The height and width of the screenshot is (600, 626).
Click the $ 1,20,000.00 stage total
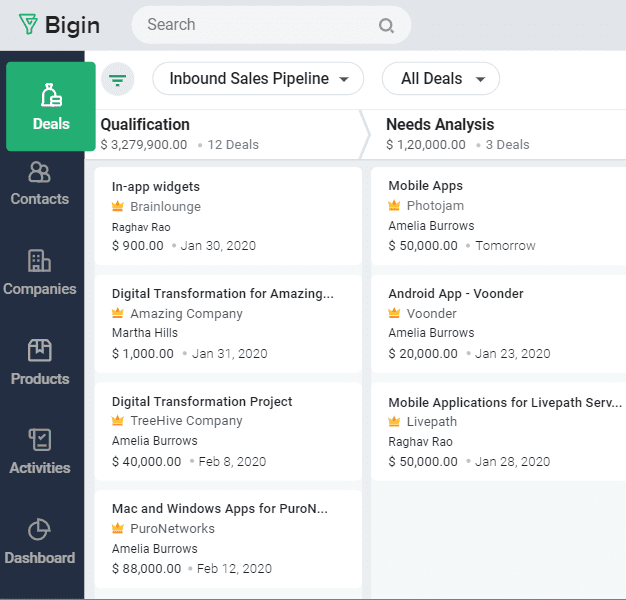point(426,145)
